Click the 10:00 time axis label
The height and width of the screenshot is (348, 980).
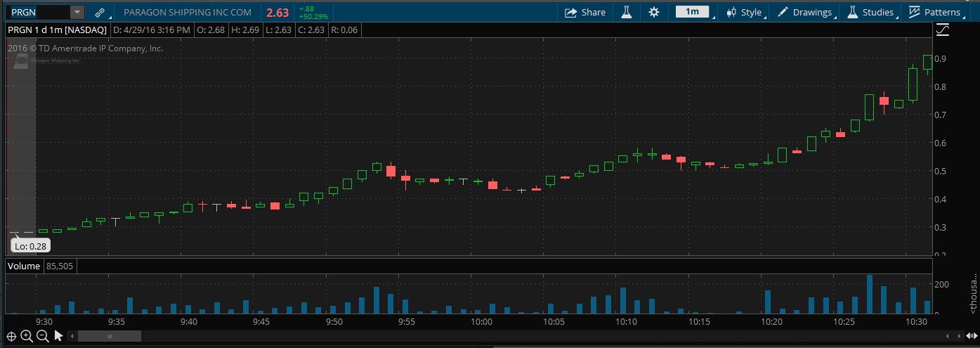(x=481, y=321)
